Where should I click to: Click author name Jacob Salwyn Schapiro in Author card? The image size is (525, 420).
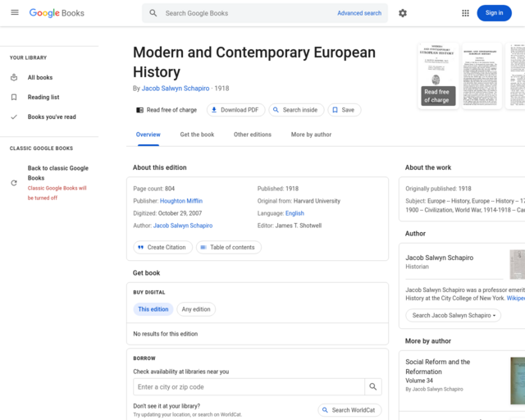[440, 258]
